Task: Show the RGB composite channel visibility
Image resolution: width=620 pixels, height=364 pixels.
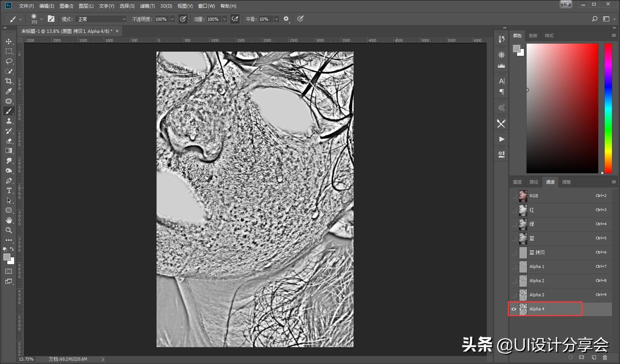Action: (514, 196)
